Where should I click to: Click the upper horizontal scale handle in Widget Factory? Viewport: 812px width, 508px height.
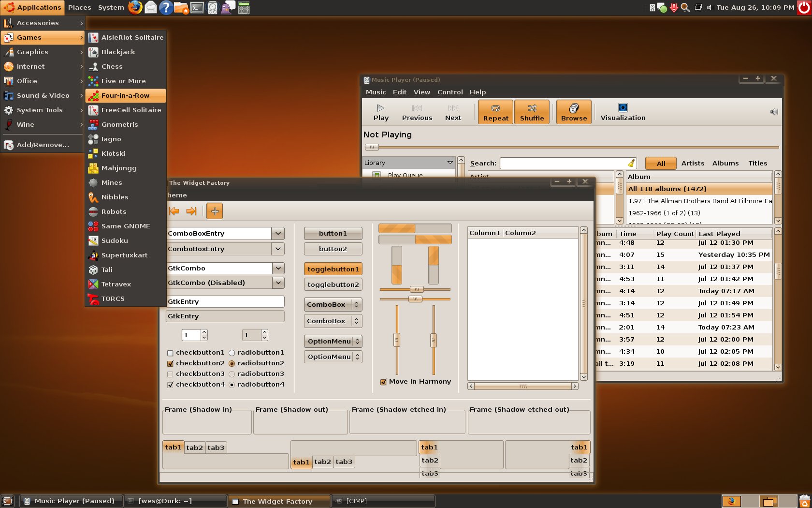417,289
